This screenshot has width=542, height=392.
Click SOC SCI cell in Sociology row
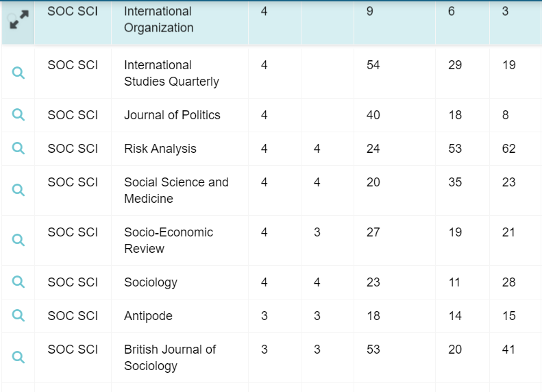(73, 282)
